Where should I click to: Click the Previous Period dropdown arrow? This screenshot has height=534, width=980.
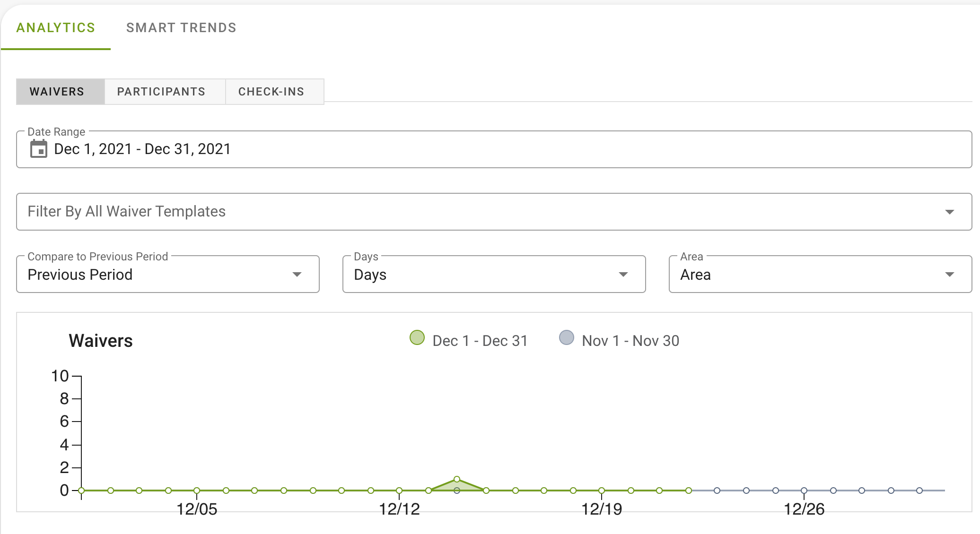[x=297, y=275]
